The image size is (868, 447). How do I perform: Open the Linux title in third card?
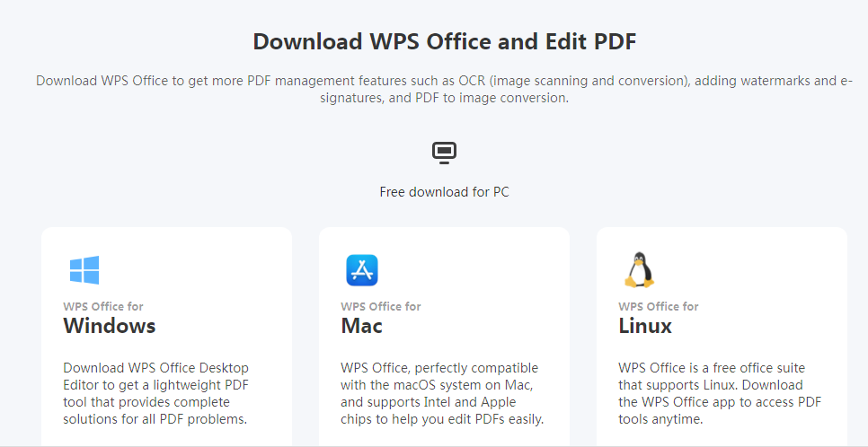[x=645, y=326]
